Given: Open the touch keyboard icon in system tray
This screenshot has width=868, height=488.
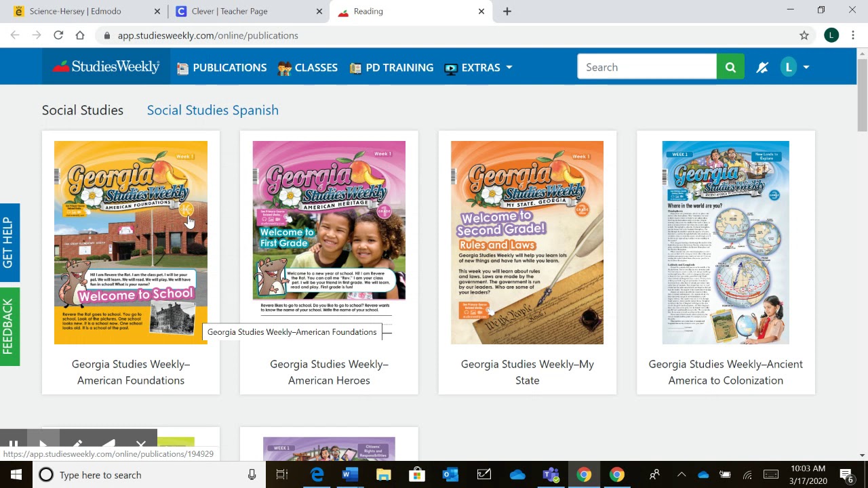Looking at the screenshot, I should click(x=771, y=474).
